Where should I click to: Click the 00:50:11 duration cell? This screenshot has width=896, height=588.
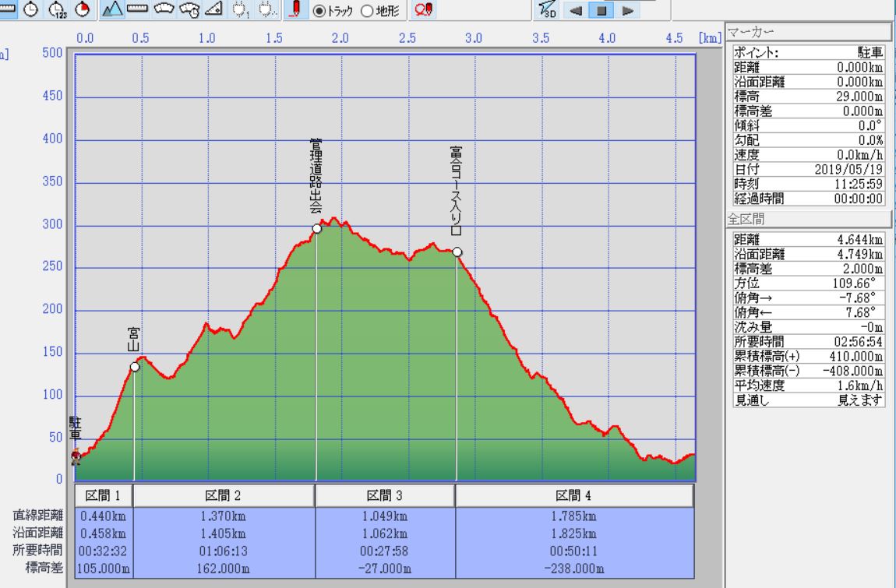point(574,551)
